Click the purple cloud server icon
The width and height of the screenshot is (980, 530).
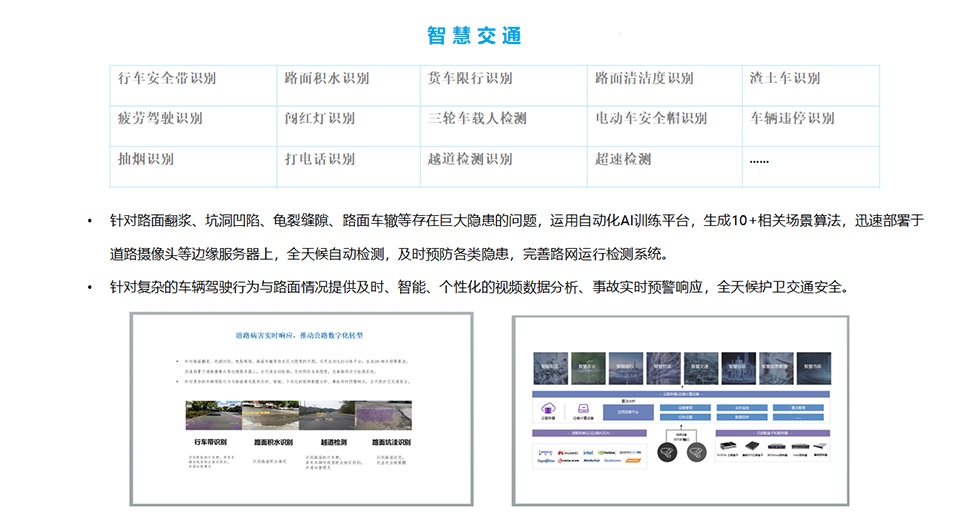(x=549, y=409)
